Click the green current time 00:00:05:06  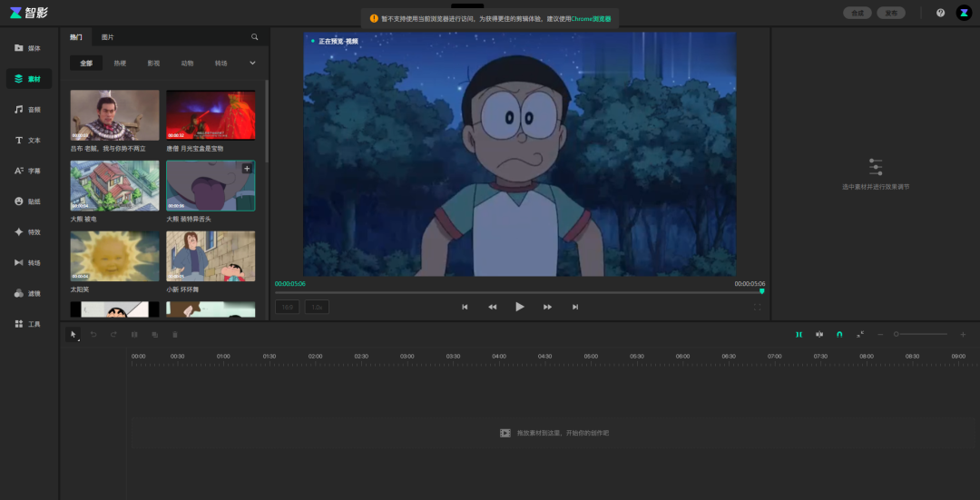(x=290, y=284)
